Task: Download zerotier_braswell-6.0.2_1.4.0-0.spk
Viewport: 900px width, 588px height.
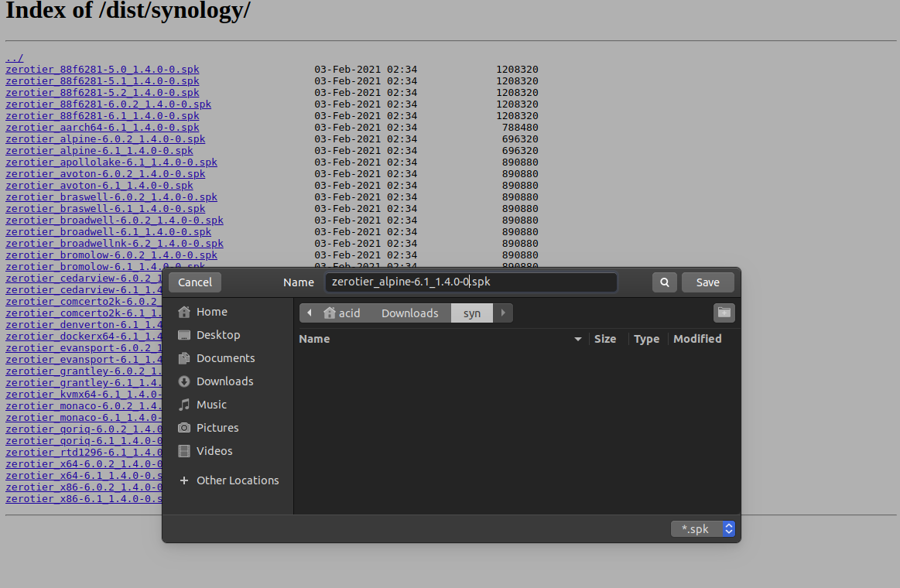Action: pos(111,197)
